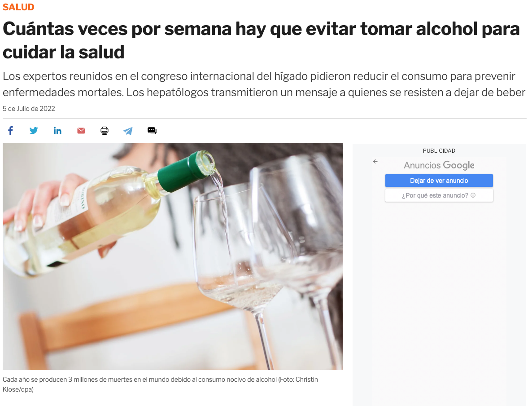Share article via Telegram icon

(128, 131)
